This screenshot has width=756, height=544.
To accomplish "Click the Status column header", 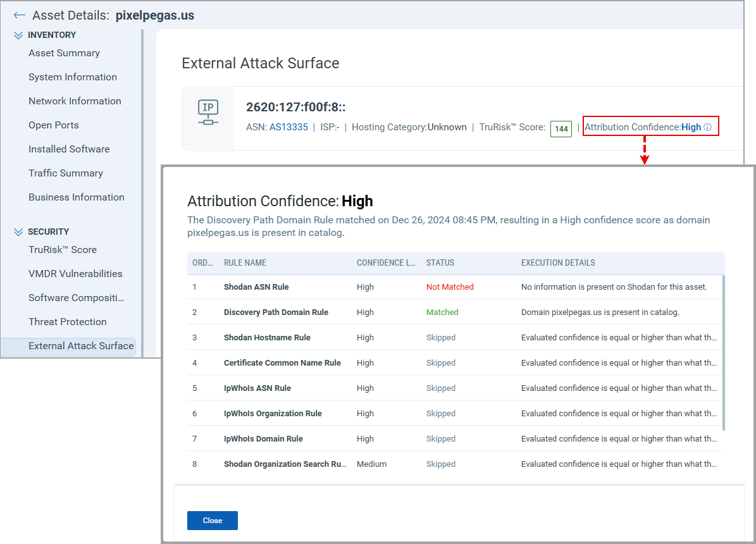I will point(440,263).
